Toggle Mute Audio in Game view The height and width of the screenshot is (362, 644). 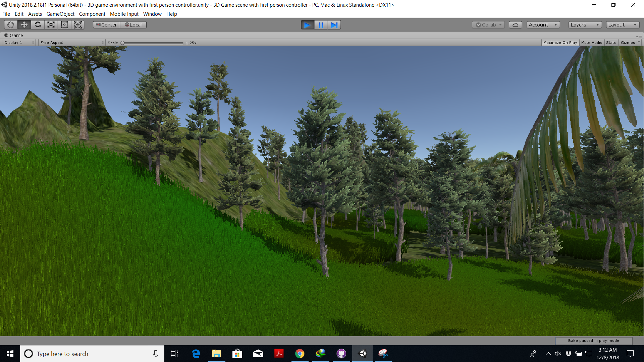(x=591, y=43)
